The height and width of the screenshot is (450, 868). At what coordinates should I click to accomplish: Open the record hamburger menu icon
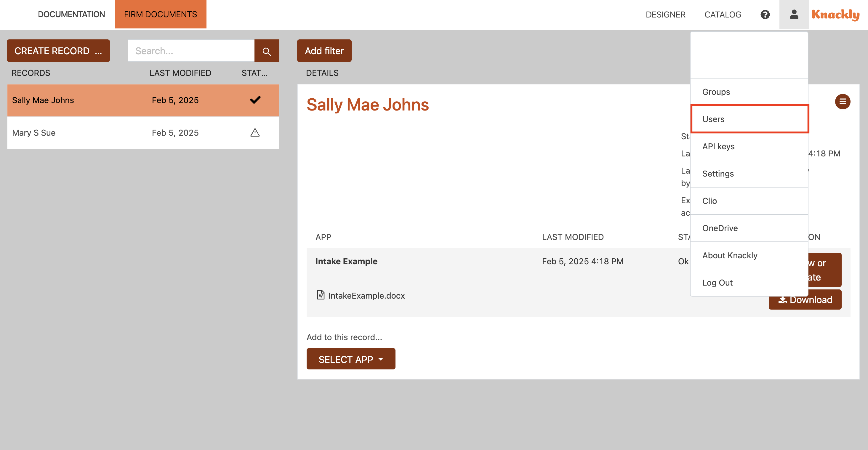tap(843, 101)
